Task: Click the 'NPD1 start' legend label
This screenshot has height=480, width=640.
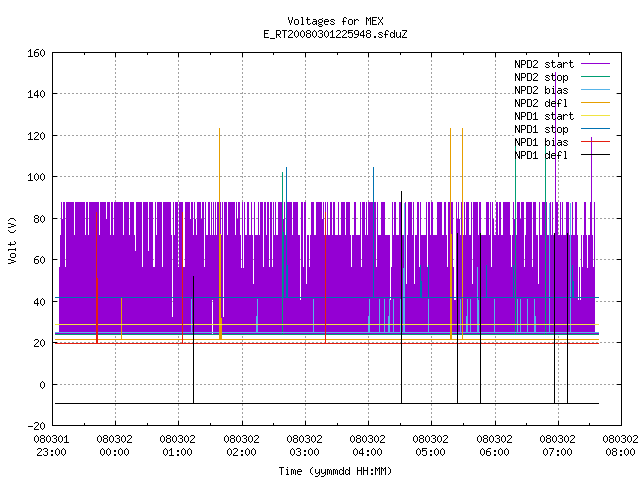Action: point(544,116)
